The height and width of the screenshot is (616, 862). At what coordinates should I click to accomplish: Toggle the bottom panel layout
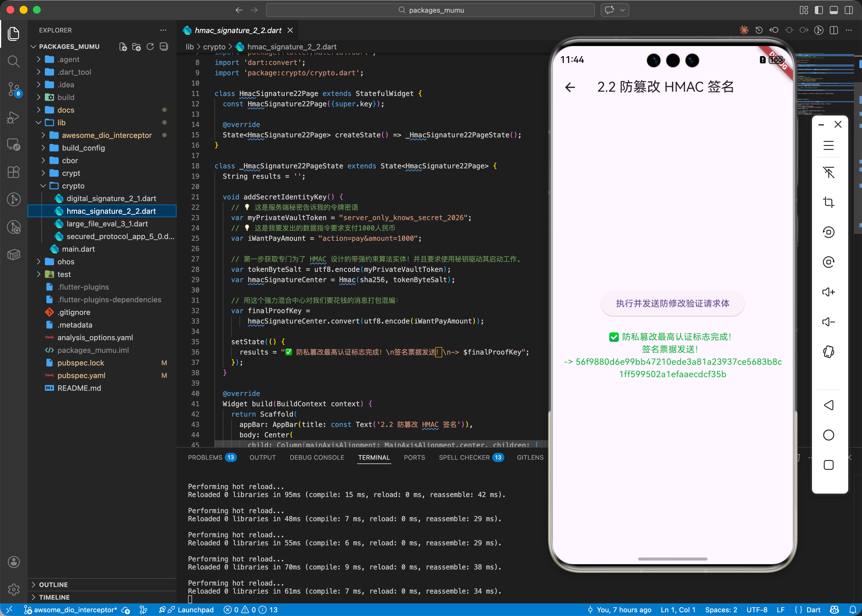click(834, 10)
